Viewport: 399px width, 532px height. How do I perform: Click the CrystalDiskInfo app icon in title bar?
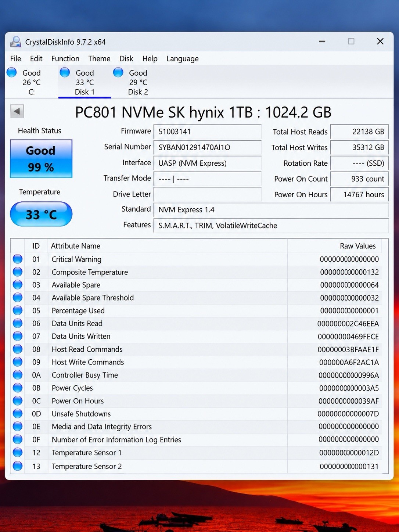coord(15,42)
